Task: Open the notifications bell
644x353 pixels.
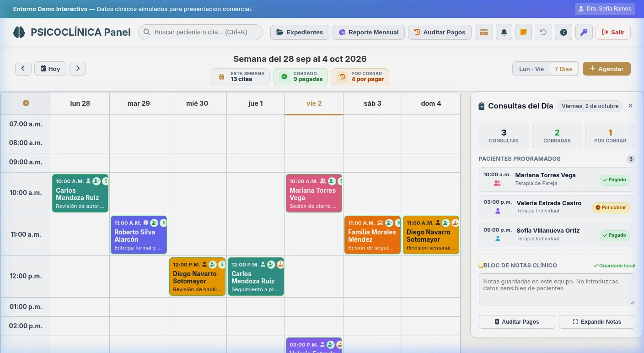Action: point(504,32)
